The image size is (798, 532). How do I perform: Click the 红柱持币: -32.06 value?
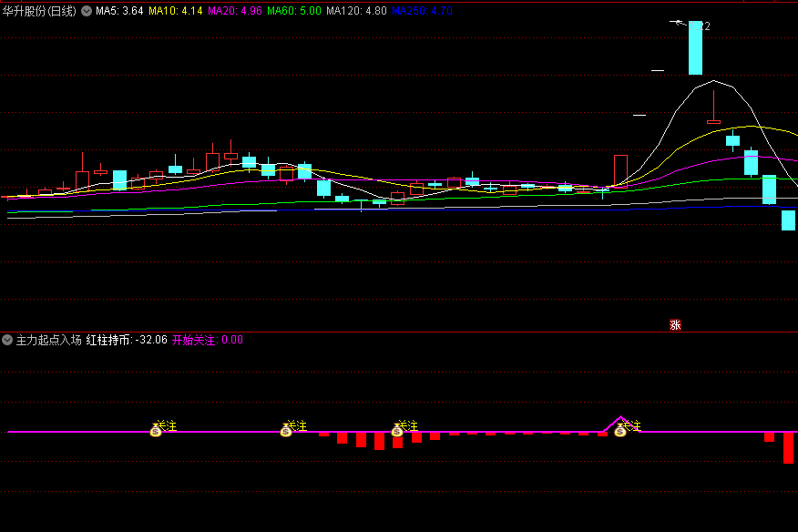click(x=127, y=340)
